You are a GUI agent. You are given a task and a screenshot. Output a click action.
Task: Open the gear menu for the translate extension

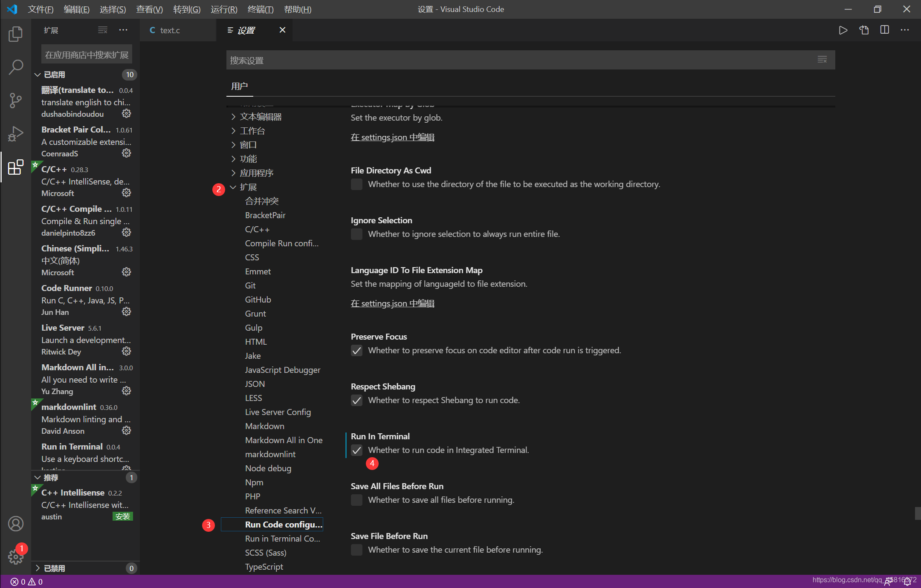[x=127, y=113]
